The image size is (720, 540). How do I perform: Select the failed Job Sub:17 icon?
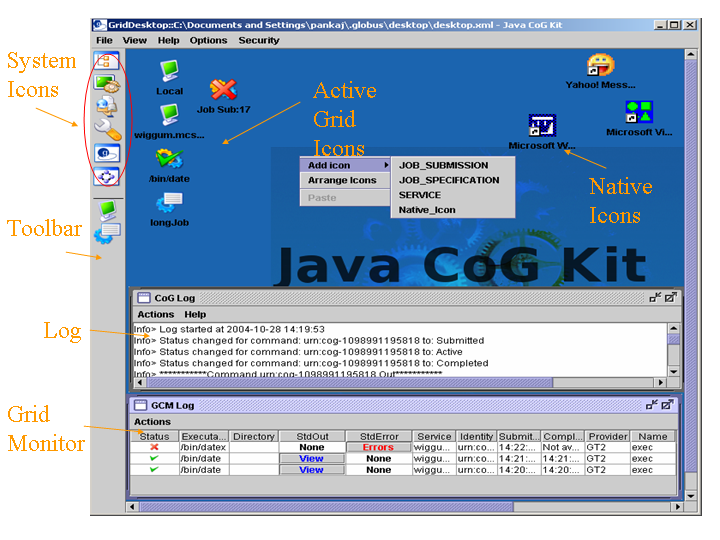(x=223, y=91)
